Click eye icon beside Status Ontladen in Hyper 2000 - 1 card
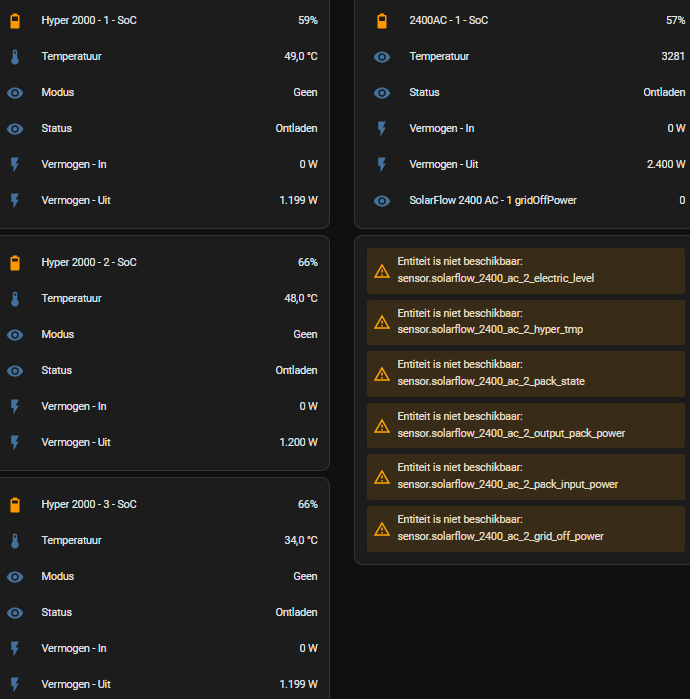This screenshot has width=690, height=699. (15, 129)
